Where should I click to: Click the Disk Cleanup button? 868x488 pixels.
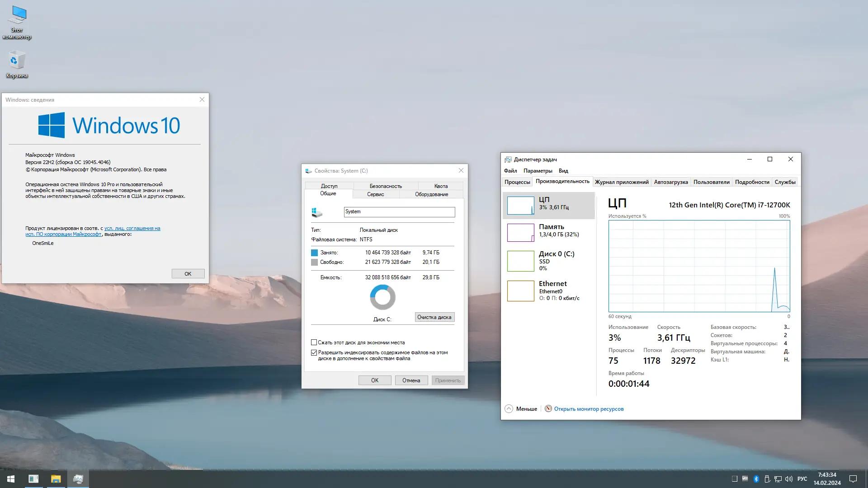click(434, 317)
